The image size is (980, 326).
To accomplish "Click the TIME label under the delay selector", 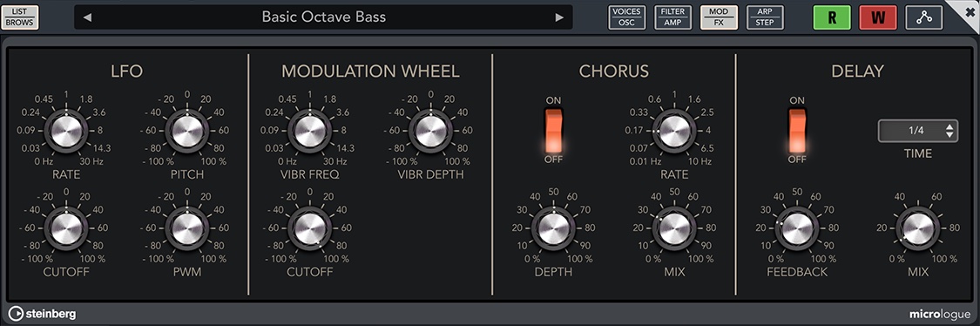I will point(917,153).
